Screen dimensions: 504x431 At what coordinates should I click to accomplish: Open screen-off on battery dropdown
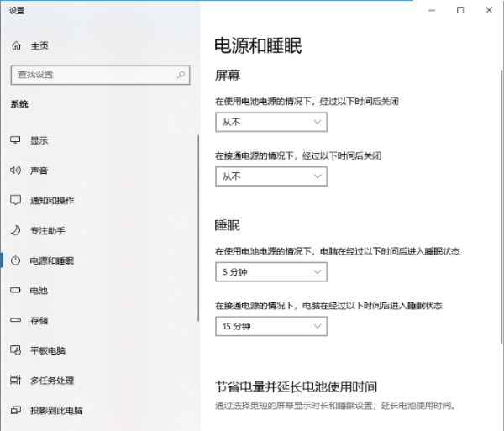click(x=270, y=122)
